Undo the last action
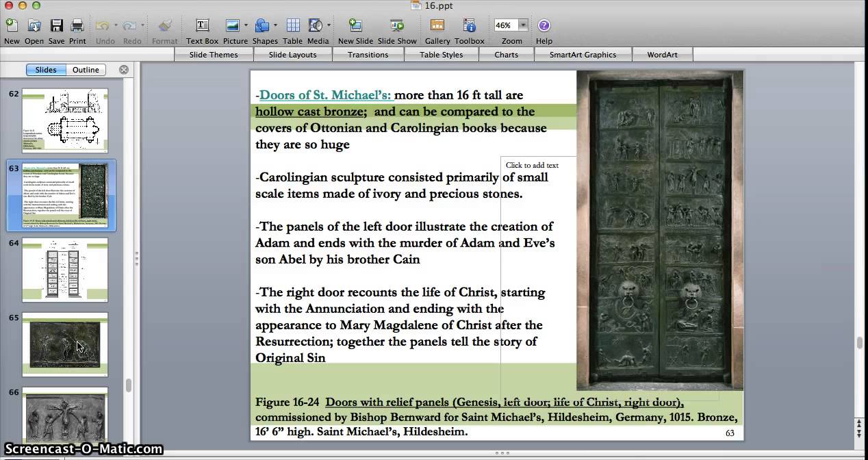 103,25
